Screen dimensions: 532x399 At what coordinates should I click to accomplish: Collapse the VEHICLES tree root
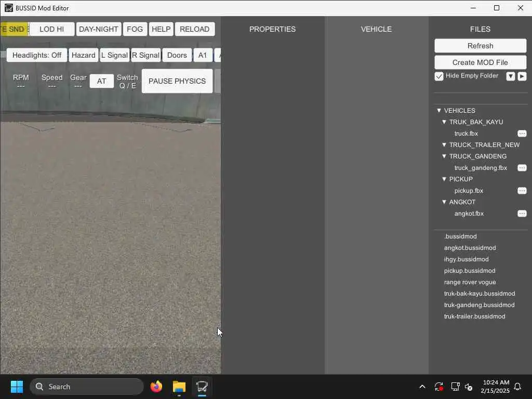coord(438,111)
